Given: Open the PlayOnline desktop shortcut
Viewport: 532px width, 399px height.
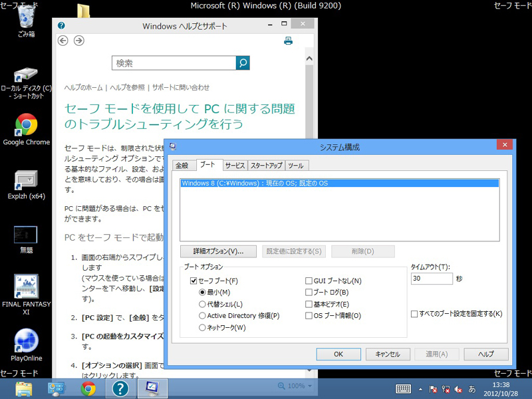Looking at the screenshot, I should (x=27, y=345).
